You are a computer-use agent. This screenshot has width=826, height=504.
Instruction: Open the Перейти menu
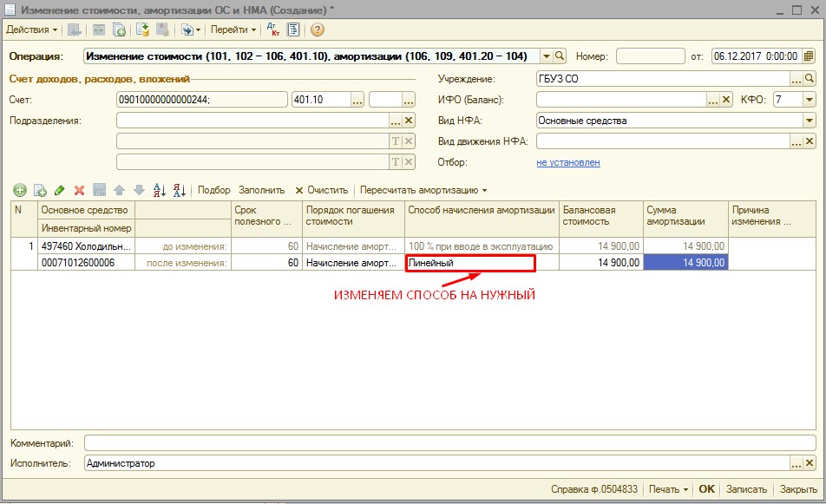(x=233, y=29)
